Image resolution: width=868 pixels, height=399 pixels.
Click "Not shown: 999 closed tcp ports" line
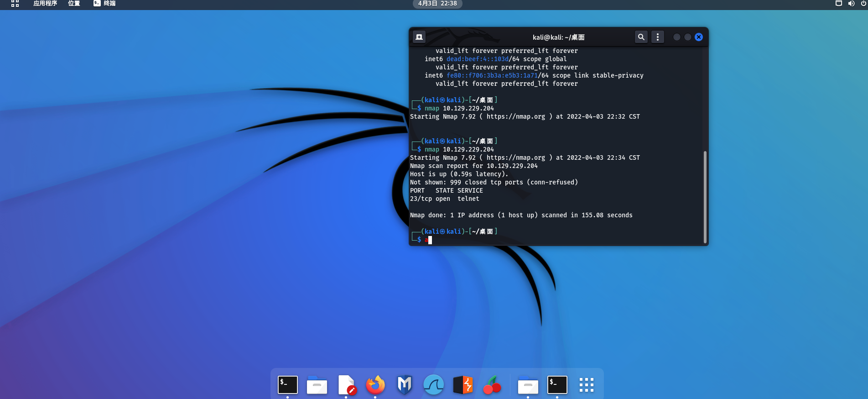(x=494, y=183)
